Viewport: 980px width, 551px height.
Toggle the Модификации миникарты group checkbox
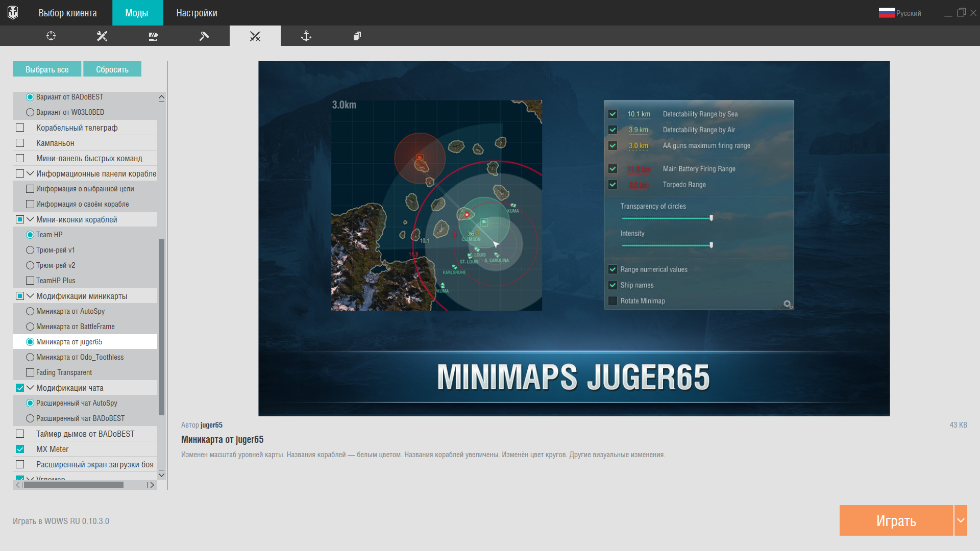tap(20, 296)
